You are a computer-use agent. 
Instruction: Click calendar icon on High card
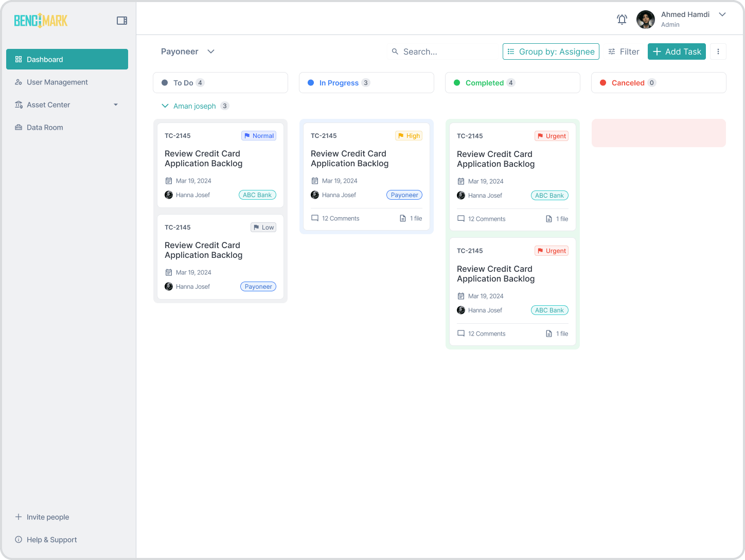point(315,181)
